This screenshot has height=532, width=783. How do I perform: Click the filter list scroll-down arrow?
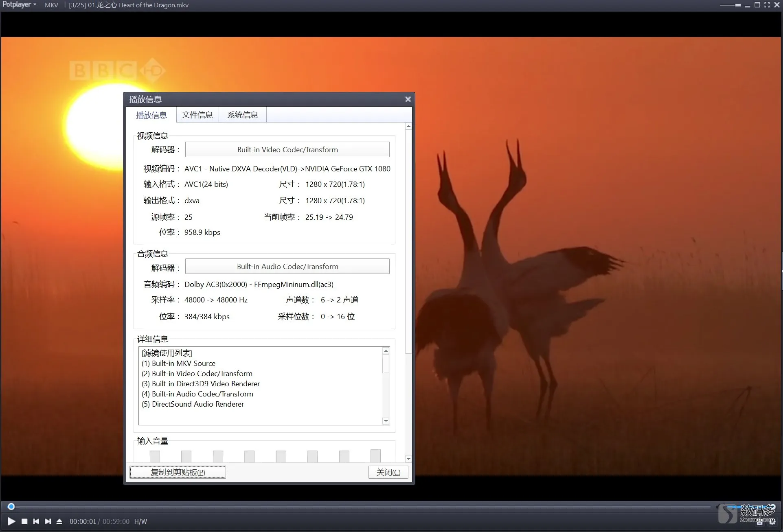click(386, 421)
